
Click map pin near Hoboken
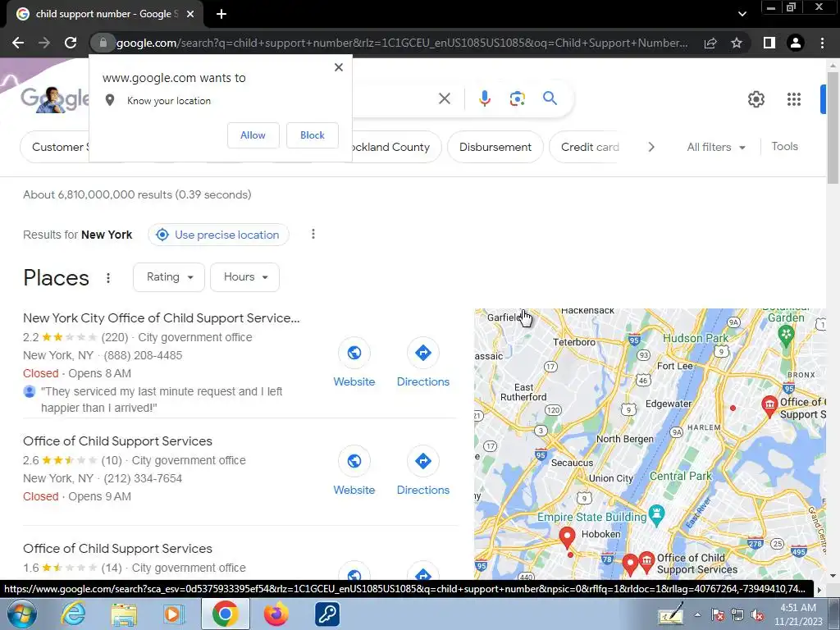(567, 536)
